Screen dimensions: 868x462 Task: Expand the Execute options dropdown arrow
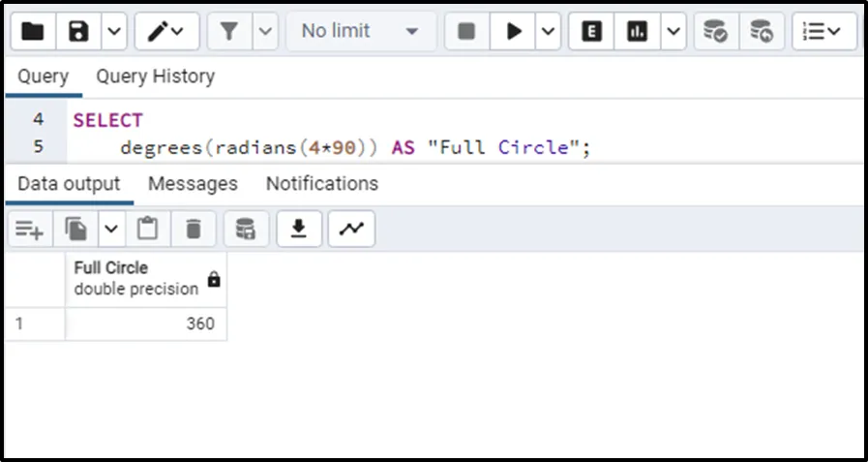pos(548,32)
